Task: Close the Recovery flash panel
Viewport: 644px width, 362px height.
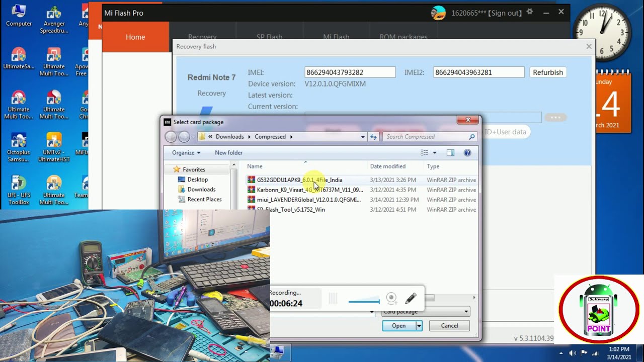Action: [589, 47]
